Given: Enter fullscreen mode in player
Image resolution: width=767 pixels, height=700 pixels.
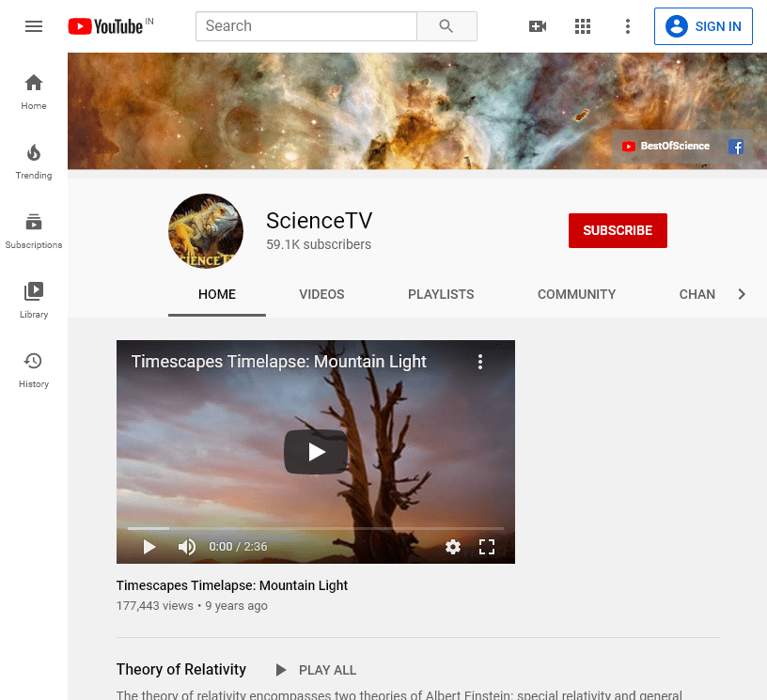Looking at the screenshot, I should pos(487,547).
